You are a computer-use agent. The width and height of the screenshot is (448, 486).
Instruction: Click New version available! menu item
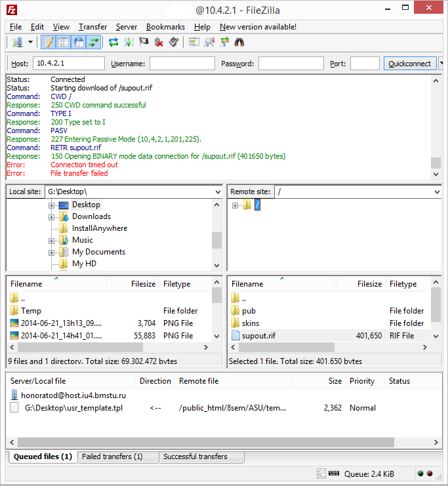click(258, 27)
